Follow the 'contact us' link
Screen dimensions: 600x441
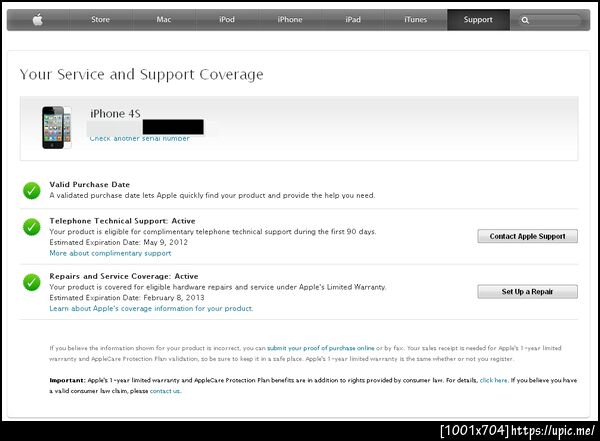(x=165, y=391)
